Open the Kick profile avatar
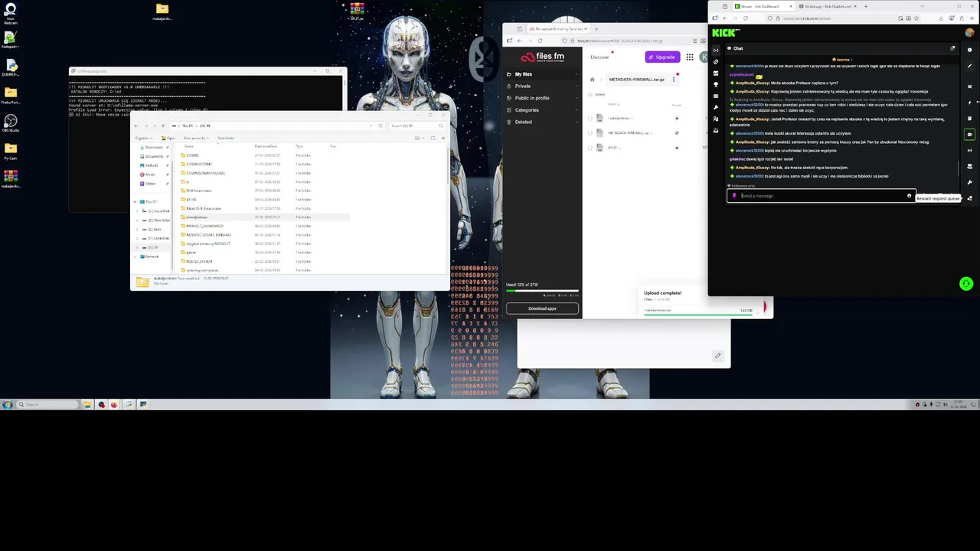The image size is (980, 551). [969, 33]
